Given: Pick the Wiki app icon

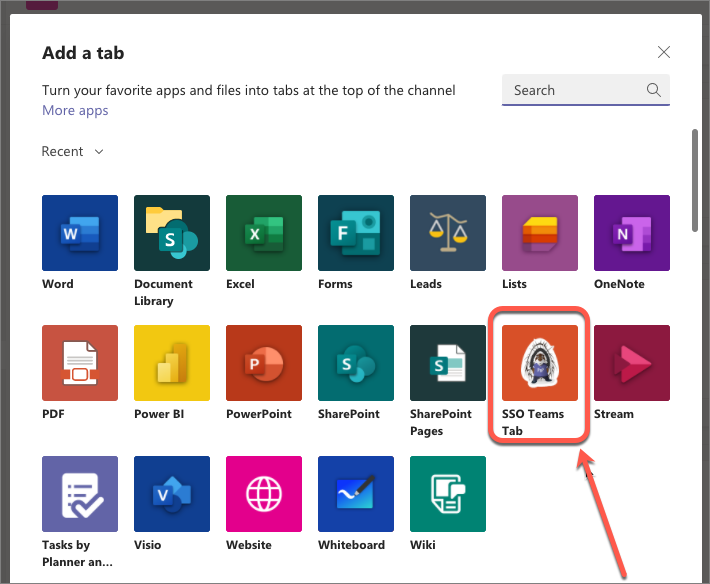Looking at the screenshot, I should click(448, 493).
